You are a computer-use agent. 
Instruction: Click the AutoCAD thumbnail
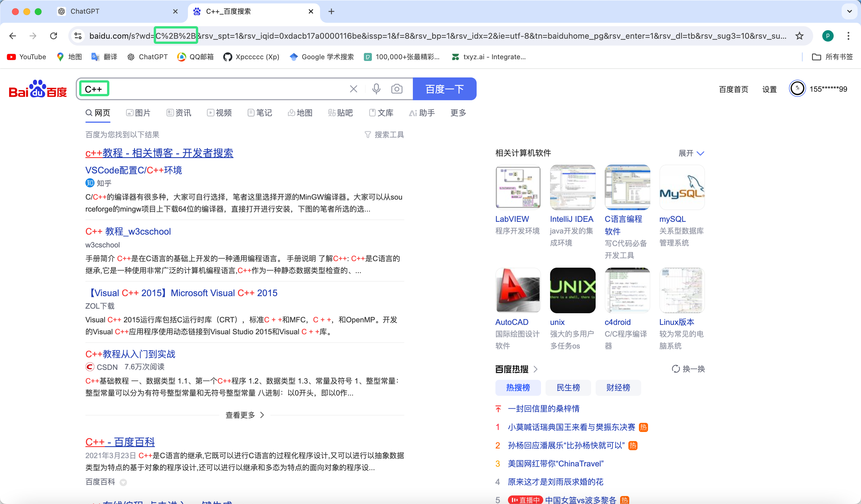[x=518, y=290]
